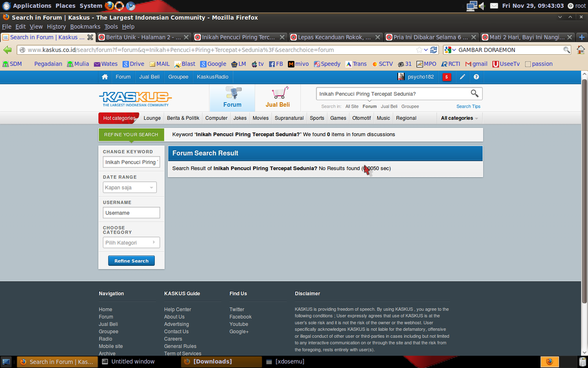Switch to the Mati 2 Hari tab

pyautogui.click(x=527, y=37)
